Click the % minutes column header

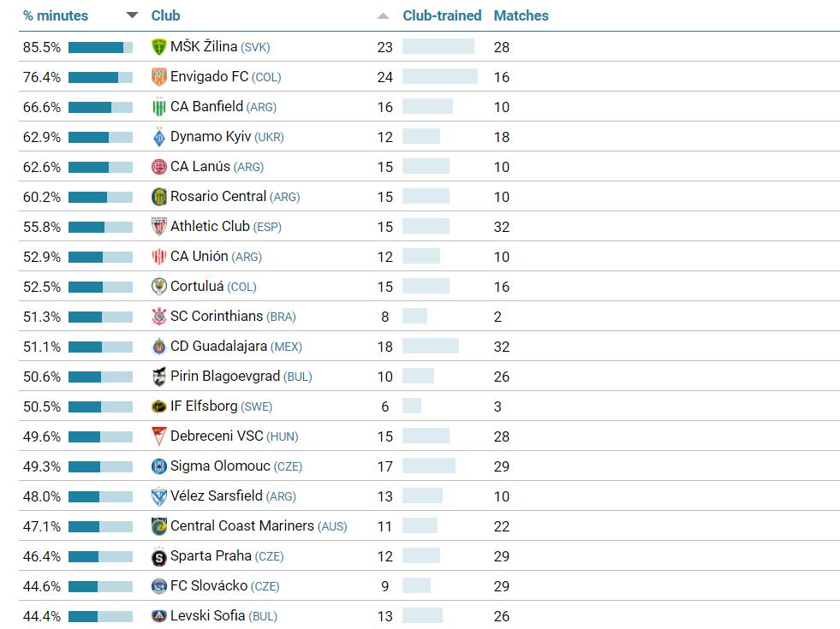pyautogui.click(x=56, y=15)
